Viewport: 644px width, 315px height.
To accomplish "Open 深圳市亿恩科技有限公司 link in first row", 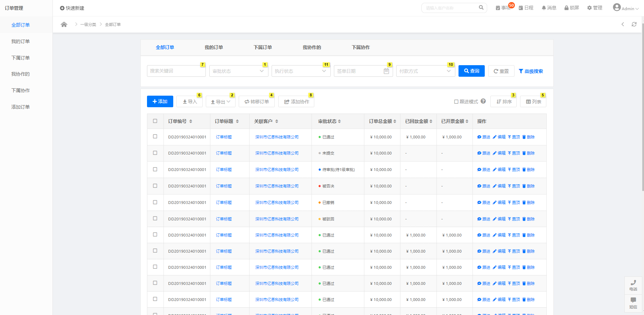I will click(277, 137).
